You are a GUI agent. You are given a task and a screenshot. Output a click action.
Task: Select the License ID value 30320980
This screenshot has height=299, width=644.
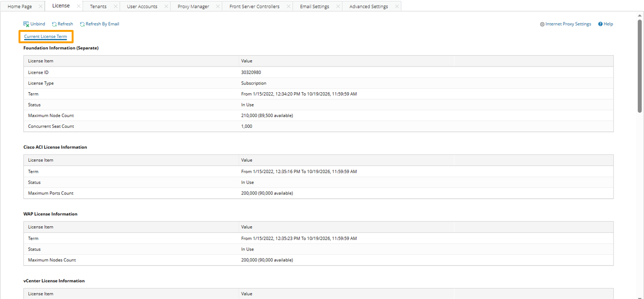coord(251,73)
